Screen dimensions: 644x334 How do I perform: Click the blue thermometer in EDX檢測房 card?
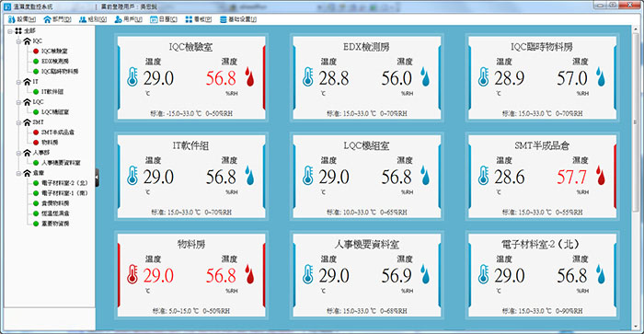pos(307,76)
